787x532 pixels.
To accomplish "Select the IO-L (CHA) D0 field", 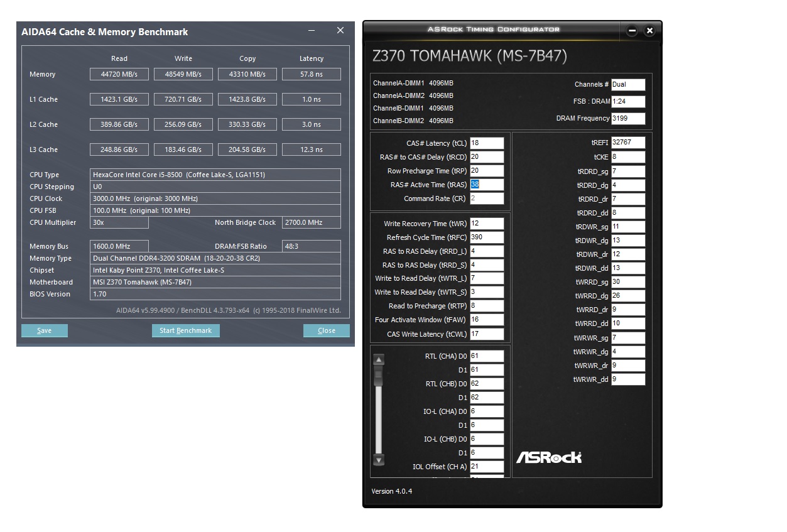I will coord(487,411).
